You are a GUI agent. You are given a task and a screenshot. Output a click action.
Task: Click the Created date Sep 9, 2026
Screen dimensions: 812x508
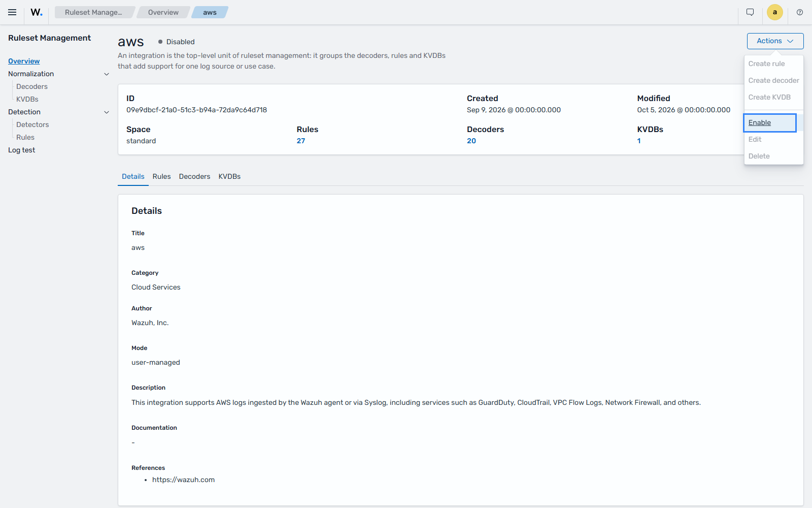point(514,110)
